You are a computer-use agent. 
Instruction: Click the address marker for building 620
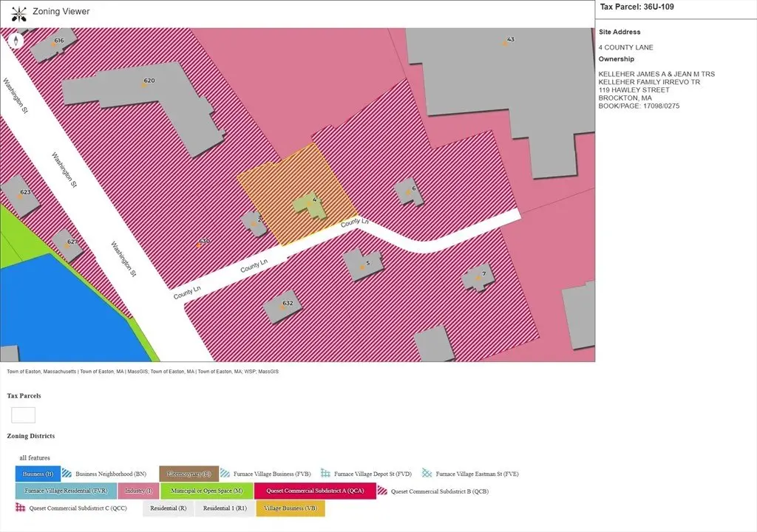143,86
